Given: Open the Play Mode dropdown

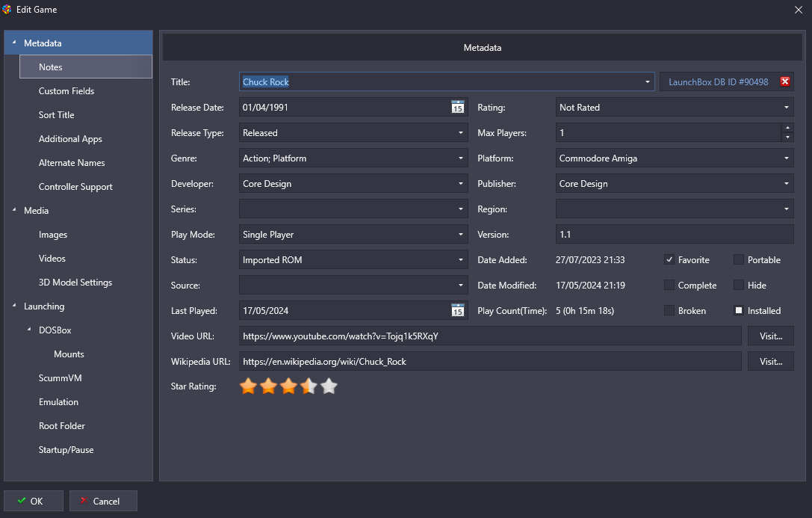Looking at the screenshot, I should (353, 234).
